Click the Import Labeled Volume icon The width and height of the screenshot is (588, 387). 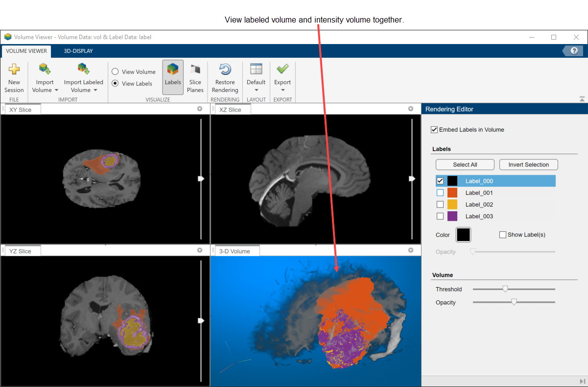83,69
